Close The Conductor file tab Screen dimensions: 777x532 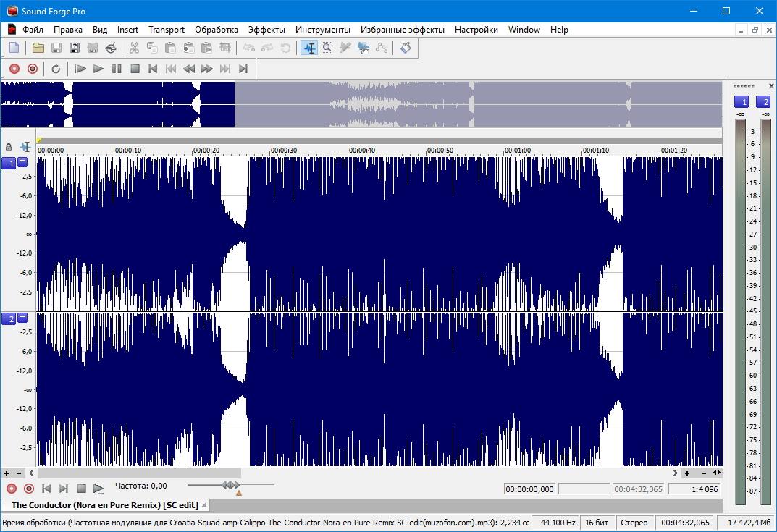(204, 505)
